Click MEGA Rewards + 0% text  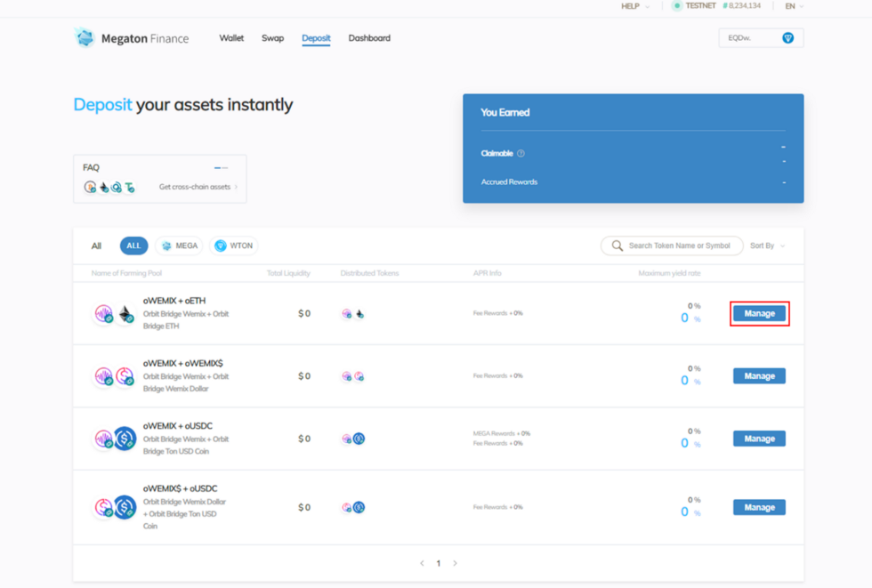(502, 433)
